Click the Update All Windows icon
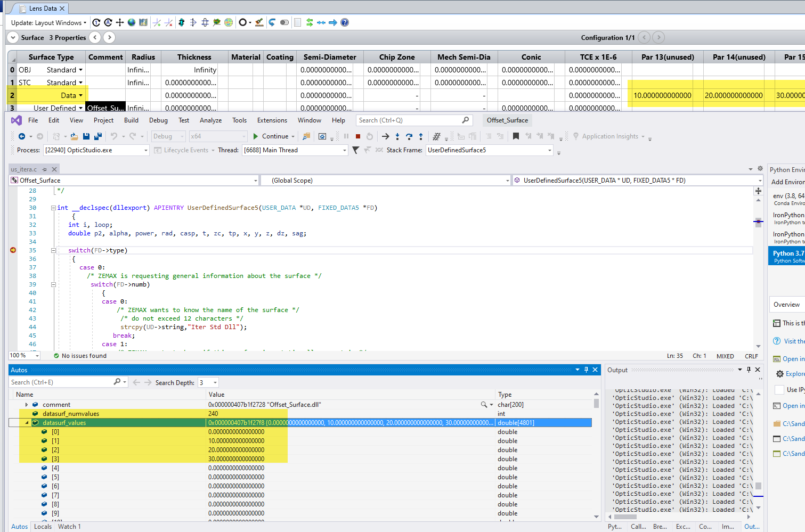The height and width of the screenshot is (532, 805). tap(108, 22)
